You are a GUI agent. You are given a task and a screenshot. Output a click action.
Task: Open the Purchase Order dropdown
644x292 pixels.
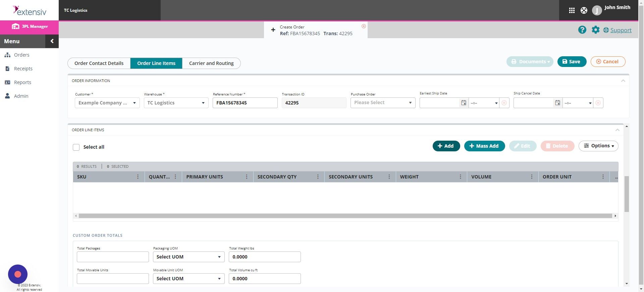tap(383, 103)
